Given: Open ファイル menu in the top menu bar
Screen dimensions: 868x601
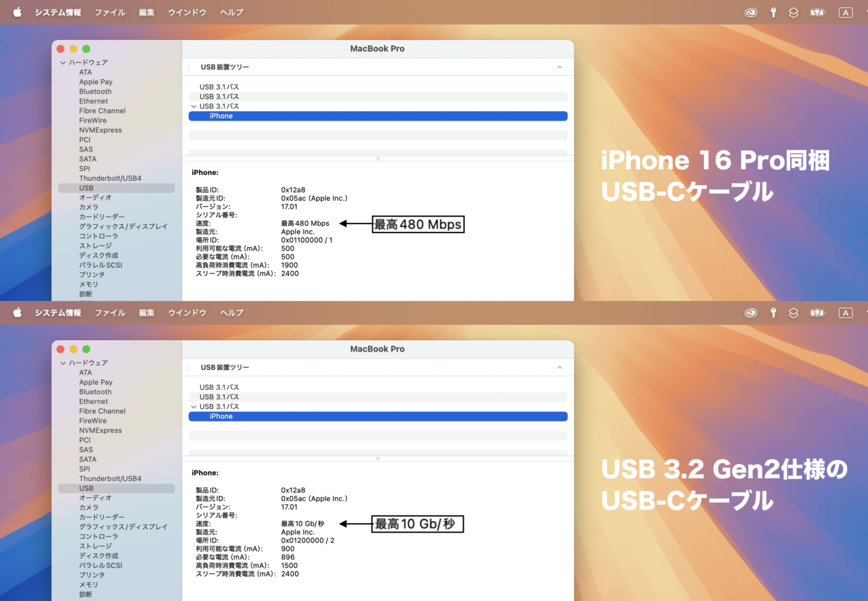Looking at the screenshot, I should click(x=110, y=12).
